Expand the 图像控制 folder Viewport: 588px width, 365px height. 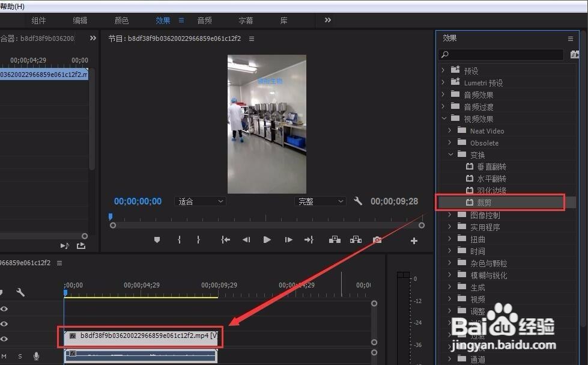tap(450, 215)
